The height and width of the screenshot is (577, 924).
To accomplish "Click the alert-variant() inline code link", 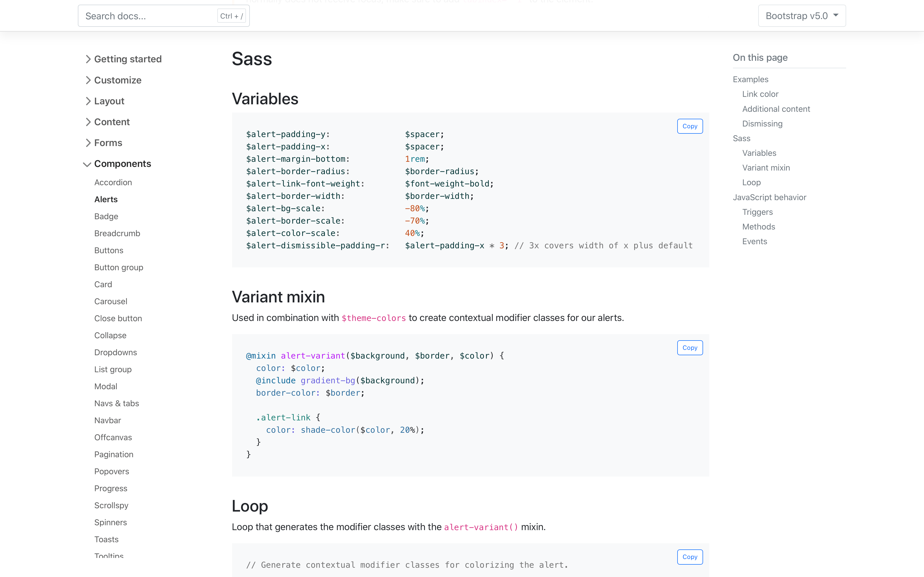I will [x=480, y=527].
